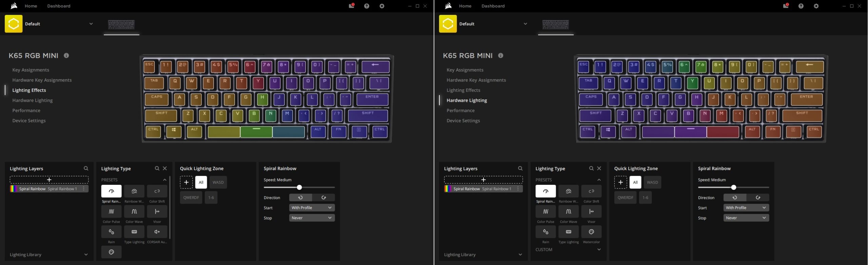This screenshot has height=265, width=868.
Task: Open Device Settings in right window
Action: pos(463,121)
